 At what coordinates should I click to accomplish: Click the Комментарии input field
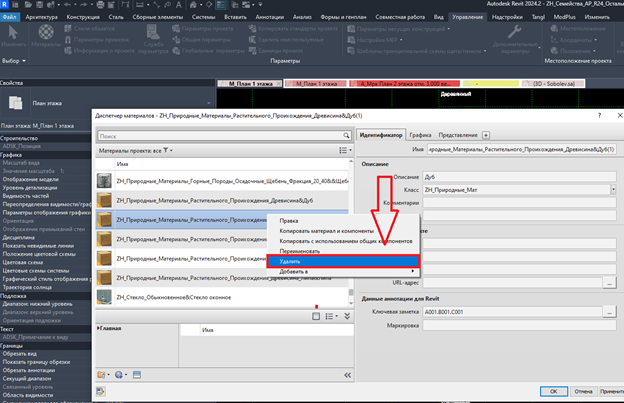coord(519,203)
